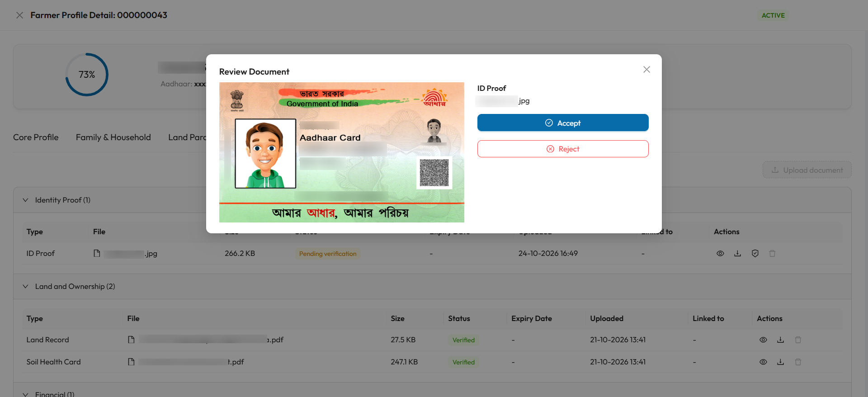This screenshot has height=397, width=868.
Task: Accept the ID Proof document
Action: point(563,123)
